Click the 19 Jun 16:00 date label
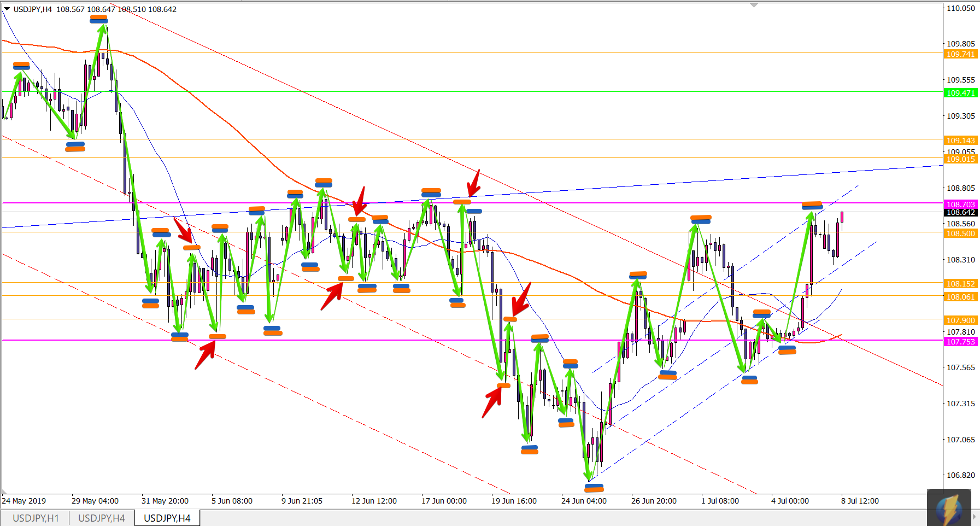 [x=514, y=501]
